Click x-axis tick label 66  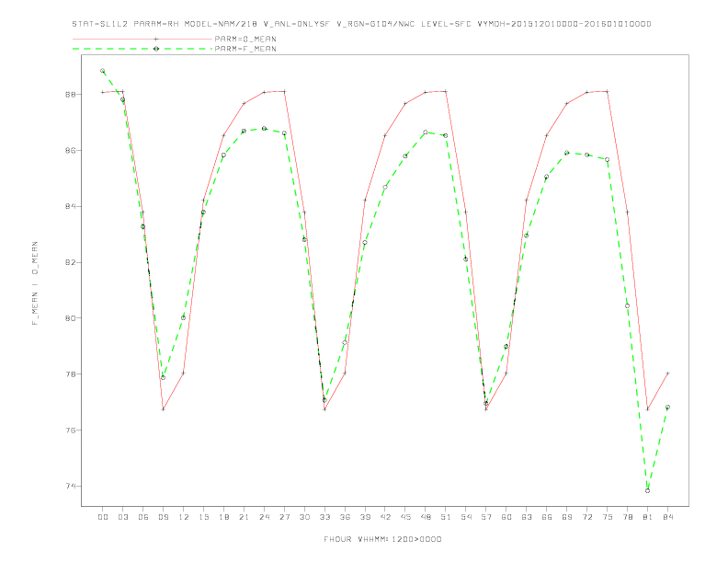[547, 517]
